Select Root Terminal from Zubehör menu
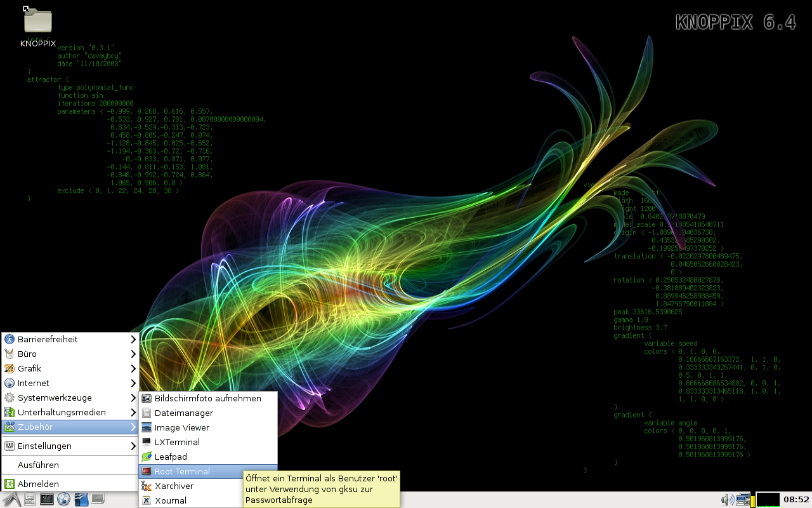The width and height of the screenshot is (812, 508). 182,471
